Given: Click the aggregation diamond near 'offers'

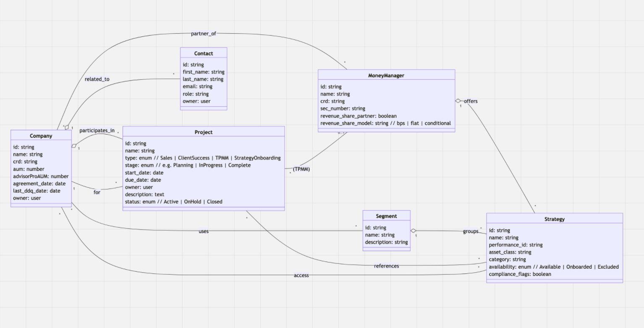Looking at the screenshot, I should 458,101.
